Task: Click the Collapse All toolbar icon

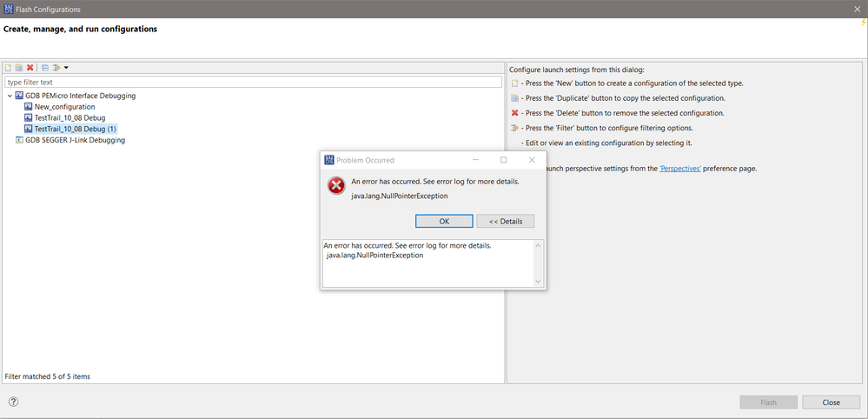Action: [x=45, y=68]
